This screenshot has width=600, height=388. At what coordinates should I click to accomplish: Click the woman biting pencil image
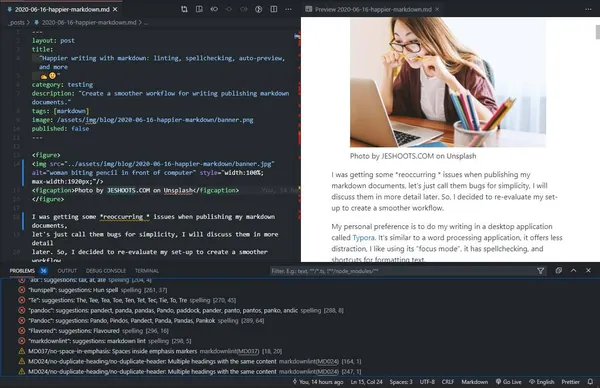tap(448, 82)
